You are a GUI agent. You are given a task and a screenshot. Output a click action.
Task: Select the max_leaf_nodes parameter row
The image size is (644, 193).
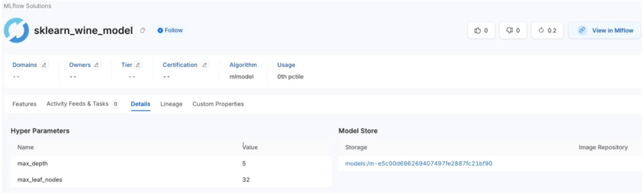click(171, 180)
